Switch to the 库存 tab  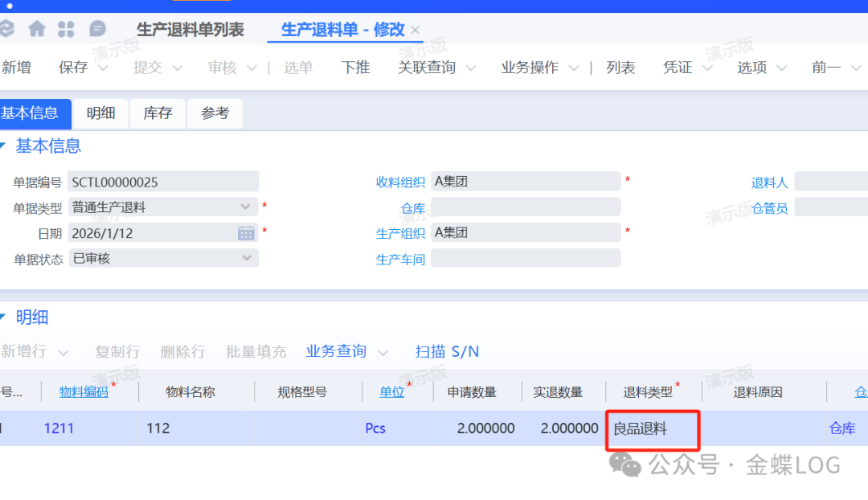click(x=158, y=113)
